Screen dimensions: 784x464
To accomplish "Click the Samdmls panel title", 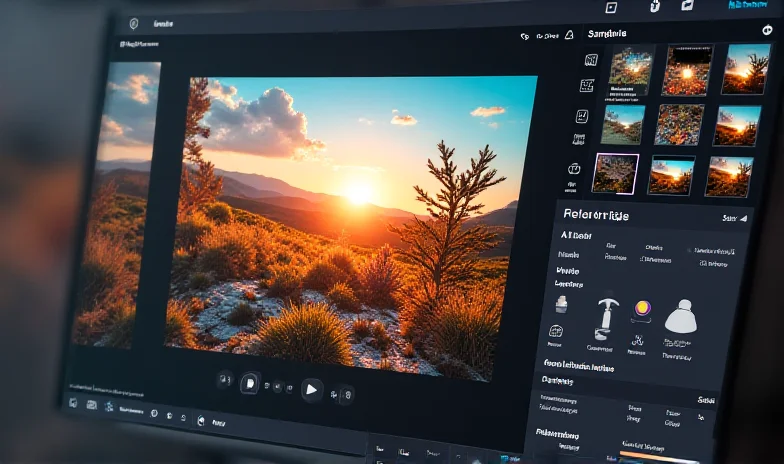I will (x=606, y=34).
